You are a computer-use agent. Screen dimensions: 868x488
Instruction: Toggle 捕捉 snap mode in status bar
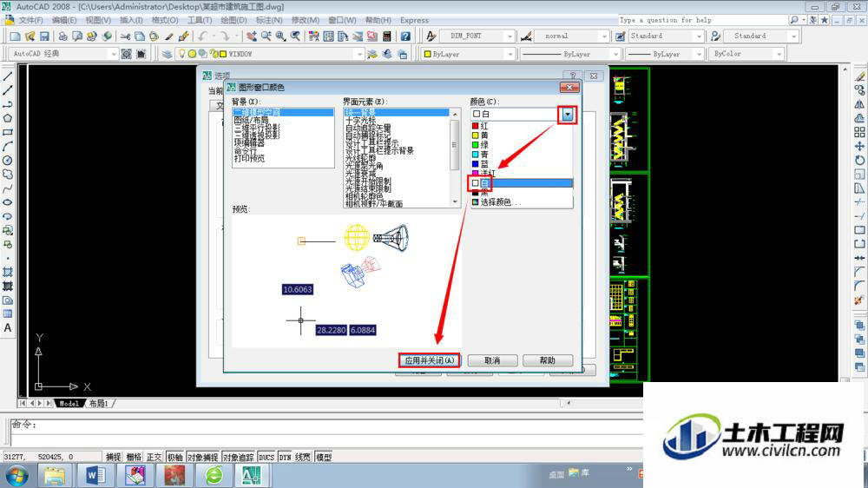(x=113, y=457)
